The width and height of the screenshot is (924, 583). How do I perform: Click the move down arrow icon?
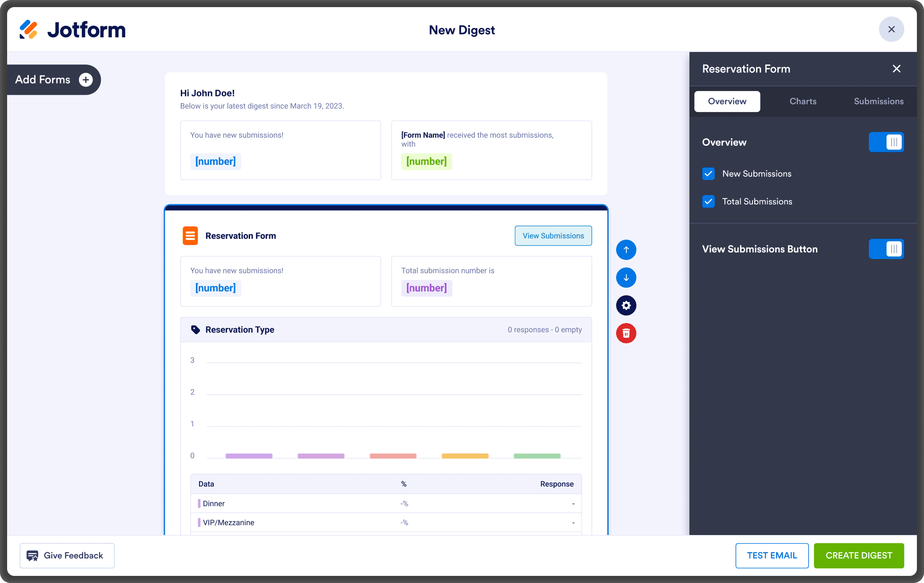[x=626, y=278]
